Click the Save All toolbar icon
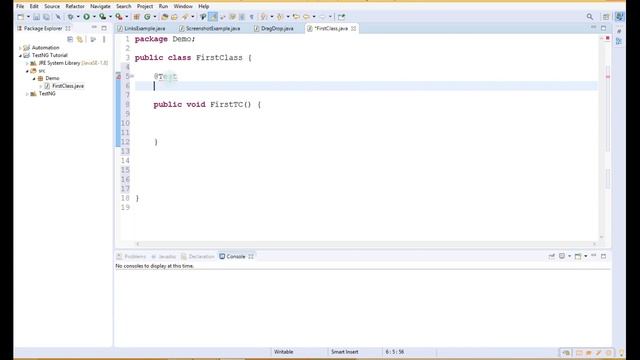The width and height of the screenshot is (640, 360). pyautogui.click(x=46, y=17)
